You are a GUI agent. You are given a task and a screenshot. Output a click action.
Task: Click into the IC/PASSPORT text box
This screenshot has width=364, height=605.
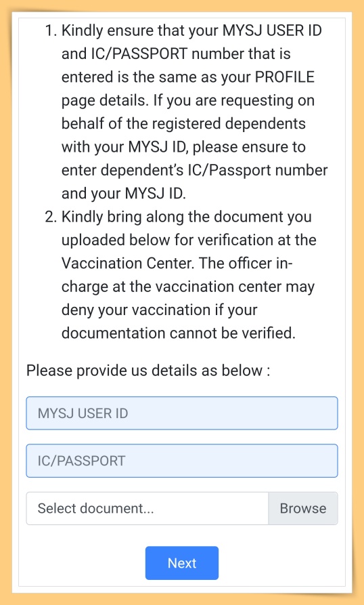pos(182,461)
